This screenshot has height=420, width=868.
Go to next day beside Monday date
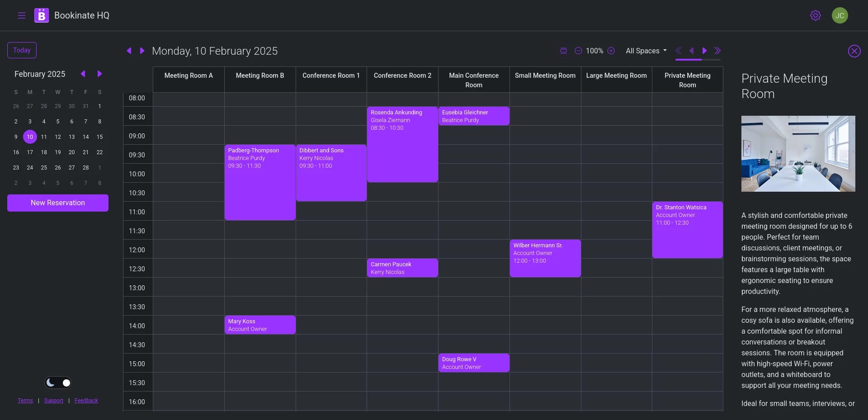tap(142, 51)
